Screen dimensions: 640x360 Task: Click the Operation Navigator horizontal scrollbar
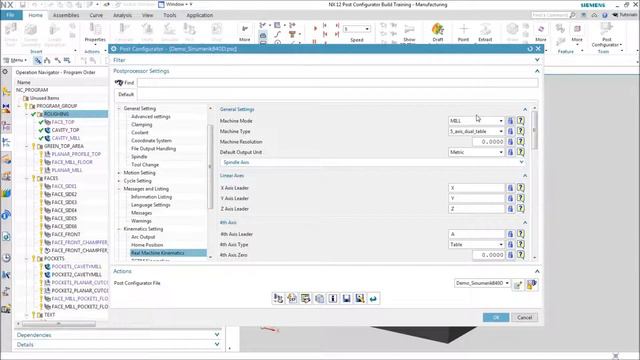(59, 324)
